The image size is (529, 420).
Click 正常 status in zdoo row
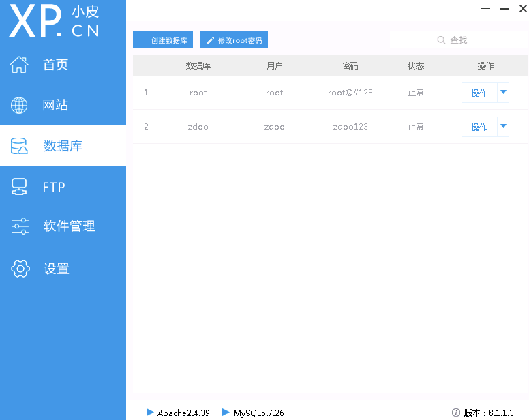pos(416,127)
